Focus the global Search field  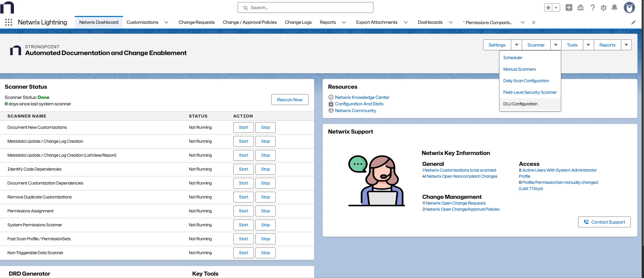[x=306, y=7]
